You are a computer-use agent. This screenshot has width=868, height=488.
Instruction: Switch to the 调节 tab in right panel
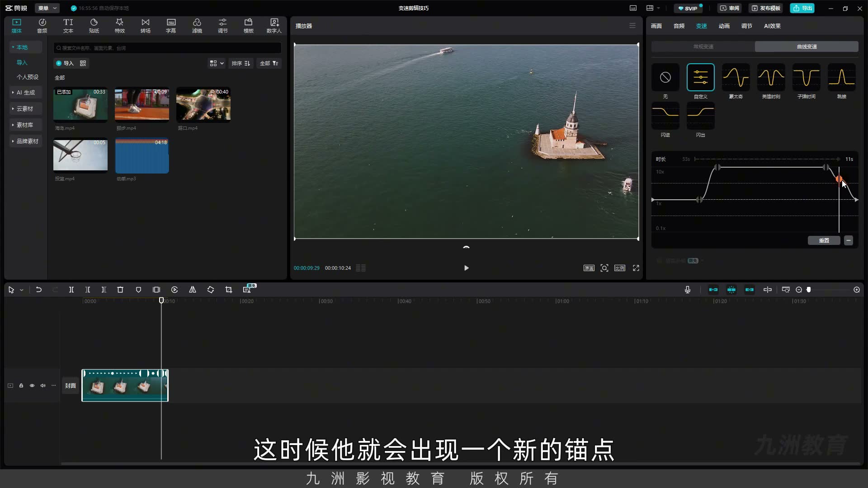(746, 26)
